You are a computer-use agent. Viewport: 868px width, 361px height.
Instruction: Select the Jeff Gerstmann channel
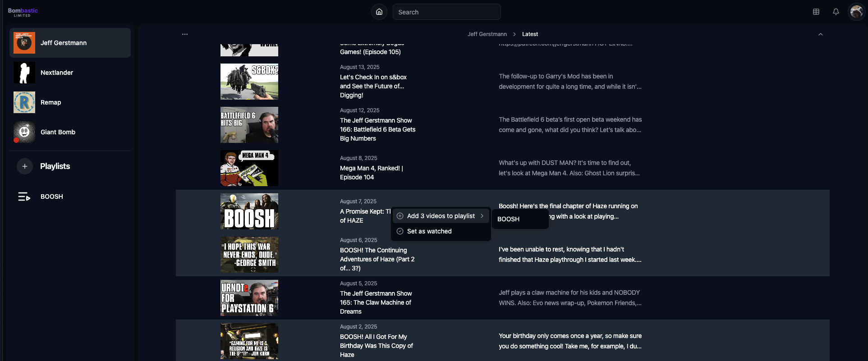click(x=70, y=43)
